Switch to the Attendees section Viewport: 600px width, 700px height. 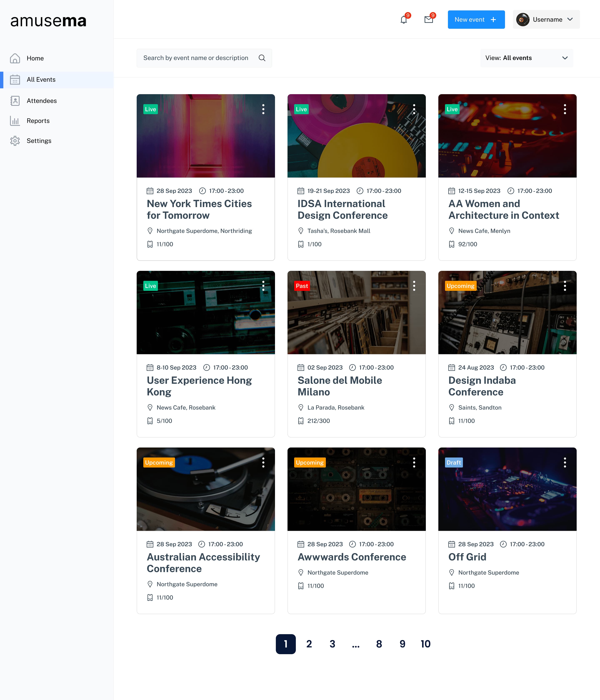[42, 101]
